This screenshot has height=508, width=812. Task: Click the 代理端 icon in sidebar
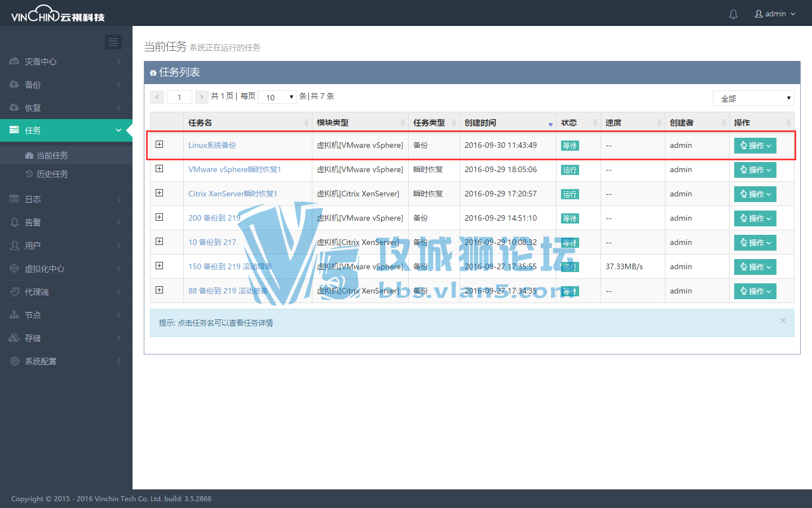pos(15,291)
